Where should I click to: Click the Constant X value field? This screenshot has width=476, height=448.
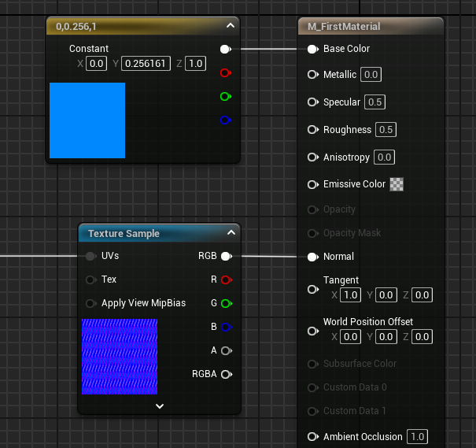tap(97, 64)
